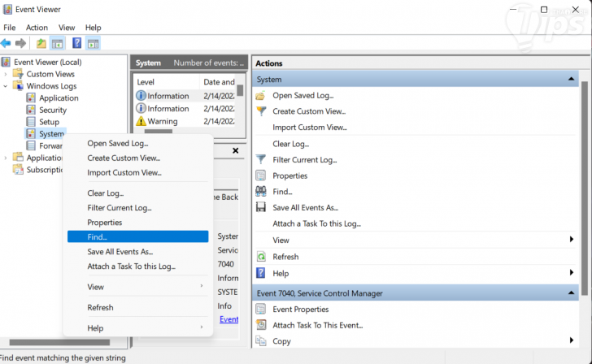The image size is (592, 364).
Task: Click the event list vertical scrollbar thumb
Action: pos(240,90)
